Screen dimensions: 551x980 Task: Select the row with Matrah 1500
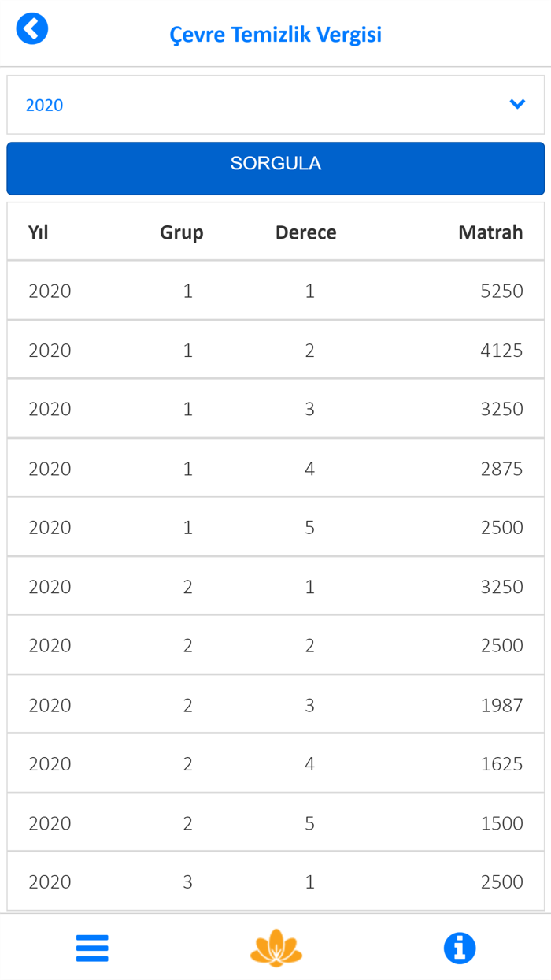[x=275, y=822]
